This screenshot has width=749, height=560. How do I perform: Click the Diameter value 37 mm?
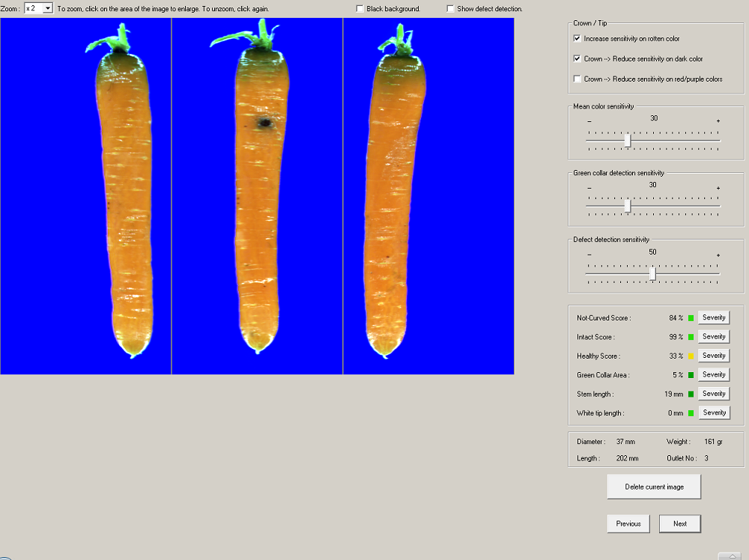[625, 442]
